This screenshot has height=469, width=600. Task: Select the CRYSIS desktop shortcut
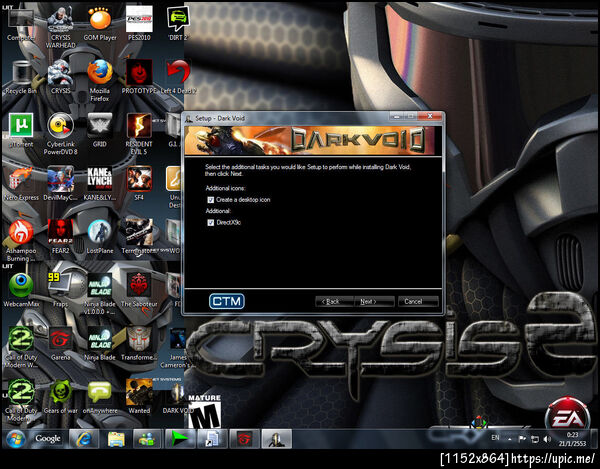pos(60,77)
